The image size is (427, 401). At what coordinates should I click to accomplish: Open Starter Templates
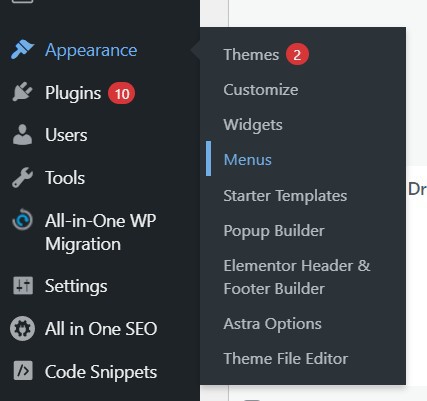click(285, 196)
